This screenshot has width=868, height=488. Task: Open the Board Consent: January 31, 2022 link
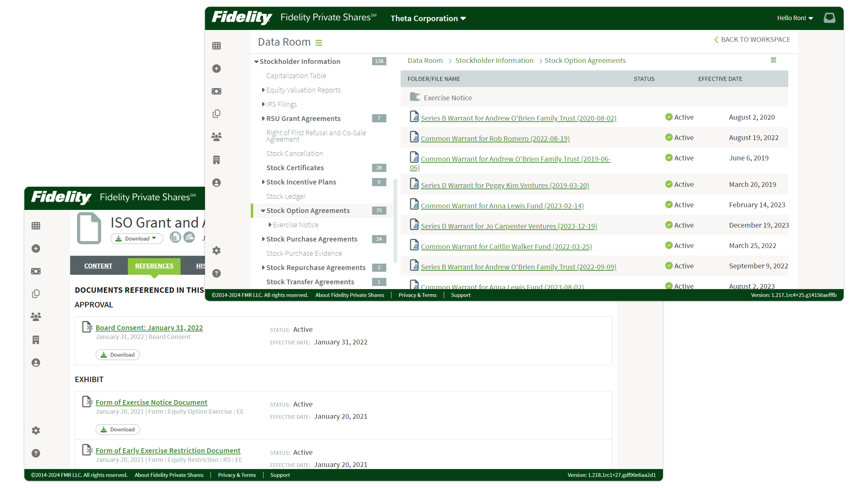pos(149,327)
